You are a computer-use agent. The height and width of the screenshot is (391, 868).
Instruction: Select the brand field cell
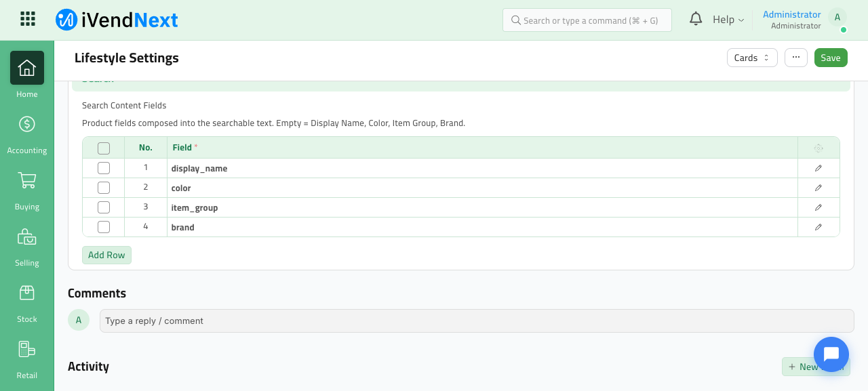[482, 227]
